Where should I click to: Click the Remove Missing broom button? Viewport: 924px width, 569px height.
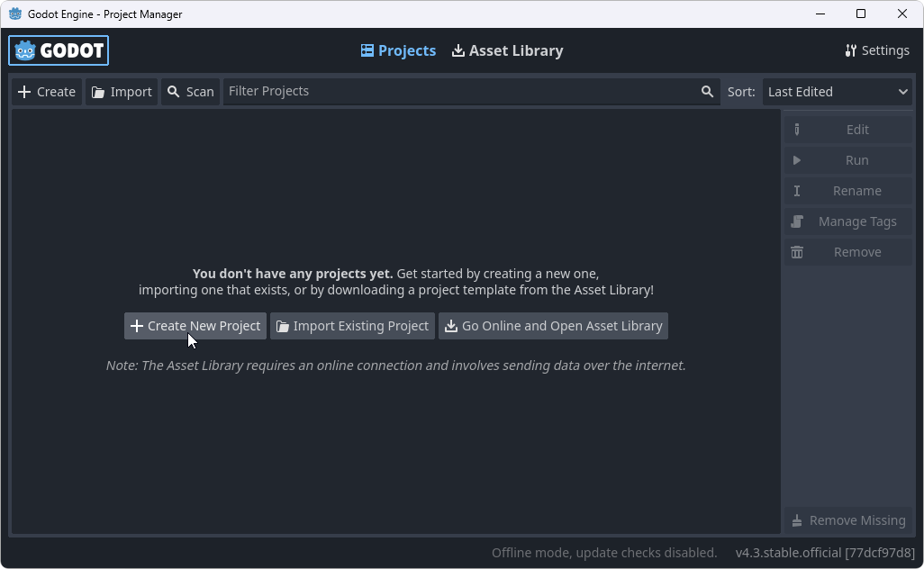point(847,520)
